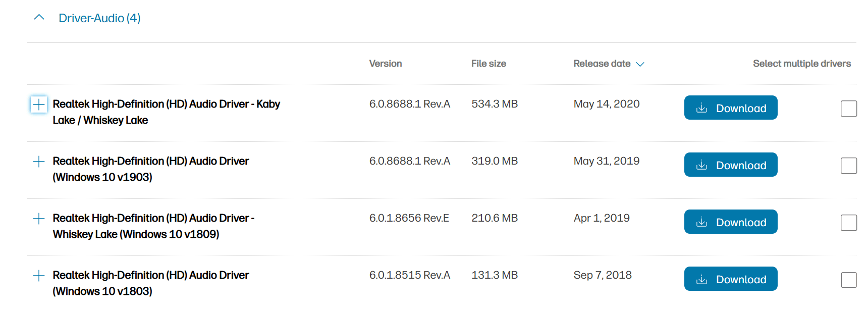Select the checkbox for Windows 10 v1903 driver
This screenshot has width=868, height=312.
848,166
